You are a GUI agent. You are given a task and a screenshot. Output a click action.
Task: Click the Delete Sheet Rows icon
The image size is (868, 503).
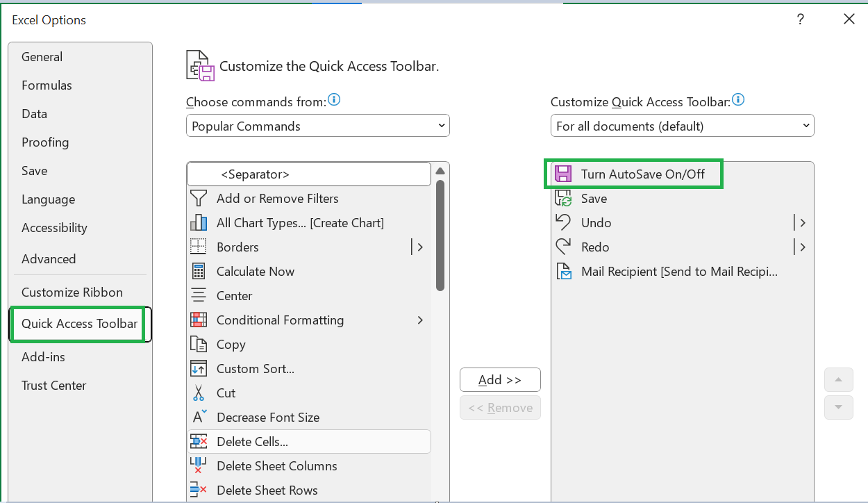coord(199,490)
